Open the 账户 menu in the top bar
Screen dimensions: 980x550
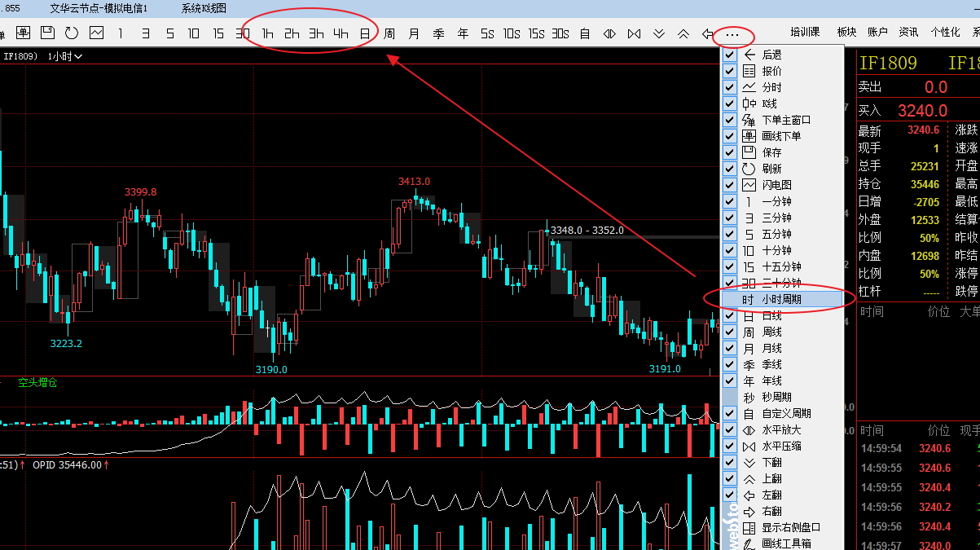[x=877, y=33]
